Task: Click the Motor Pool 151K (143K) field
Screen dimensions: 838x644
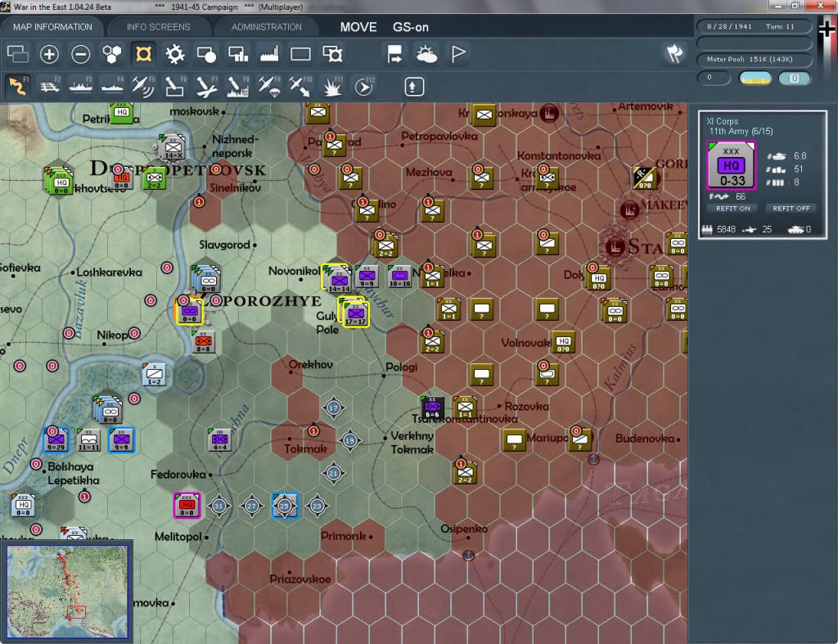Action: click(754, 59)
